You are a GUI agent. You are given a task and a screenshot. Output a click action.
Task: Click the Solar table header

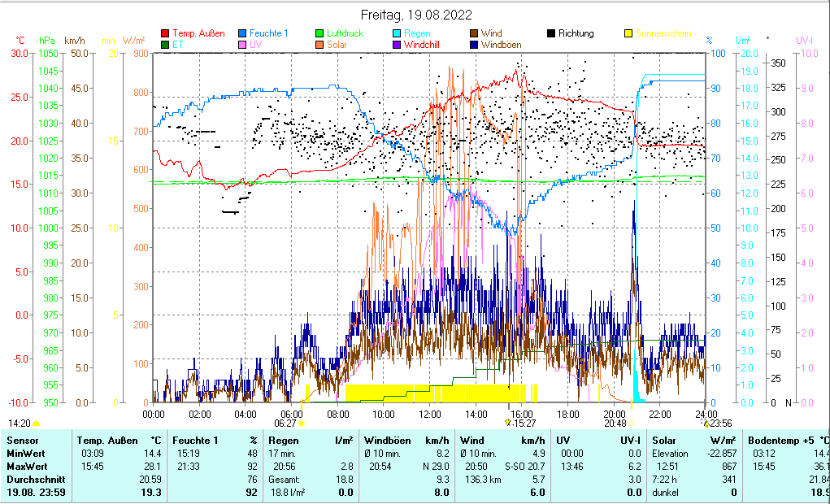coord(666,440)
